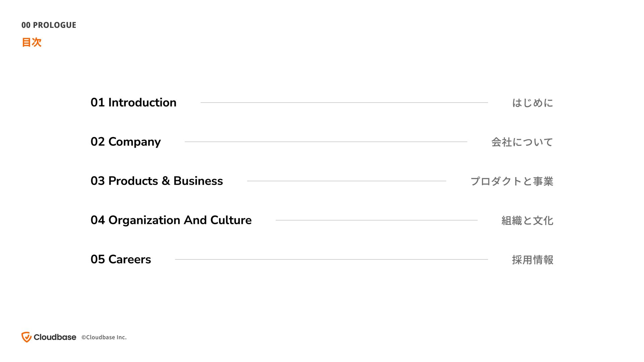The height and width of the screenshot is (362, 644).
Task: Click the 組織と文化 label
Action: point(527,221)
